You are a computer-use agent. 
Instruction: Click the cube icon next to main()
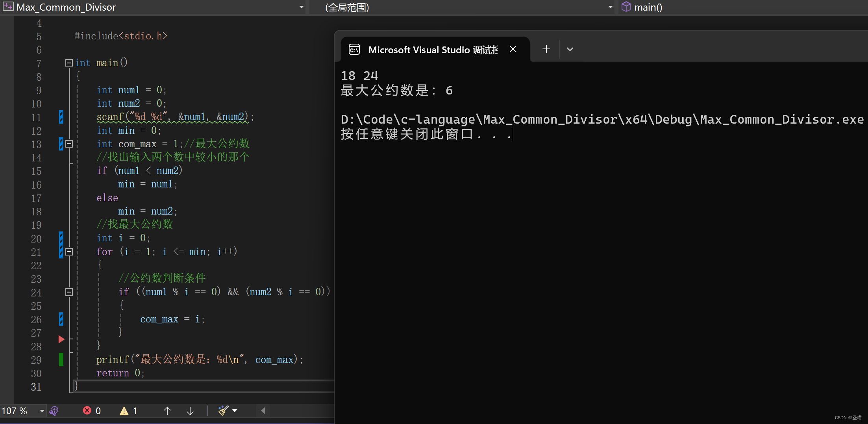tap(626, 7)
